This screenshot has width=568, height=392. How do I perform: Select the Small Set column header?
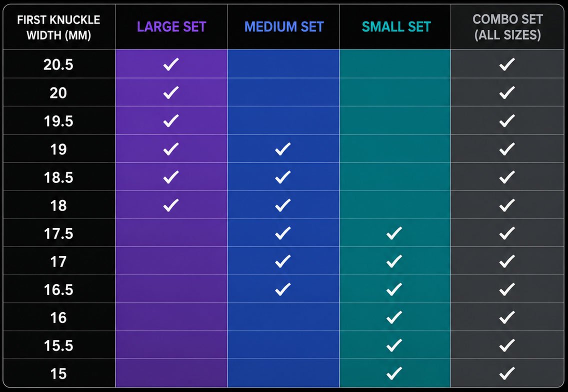[396, 27]
